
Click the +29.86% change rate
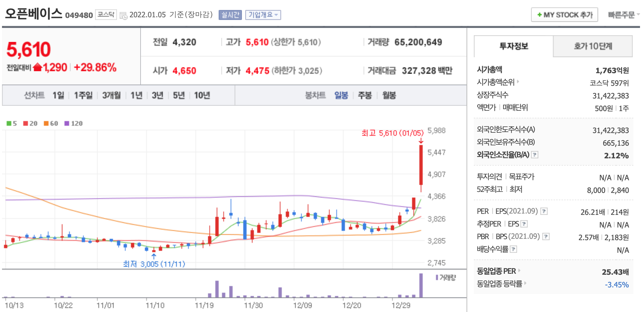95,68
